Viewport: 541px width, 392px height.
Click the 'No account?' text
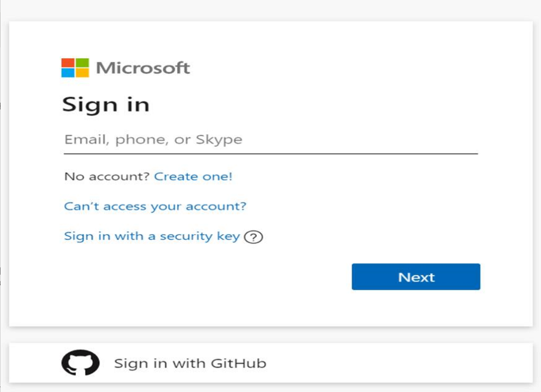tap(107, 176)
